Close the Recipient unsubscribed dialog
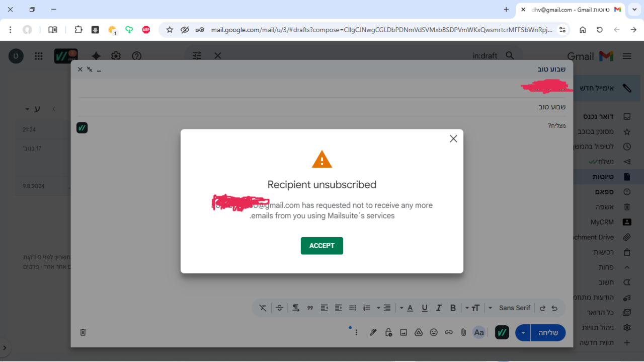644x362 pixels. tap(453, 138)
